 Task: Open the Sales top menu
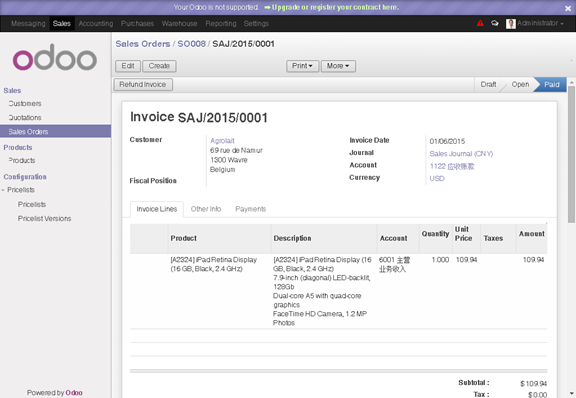point(61,24)
